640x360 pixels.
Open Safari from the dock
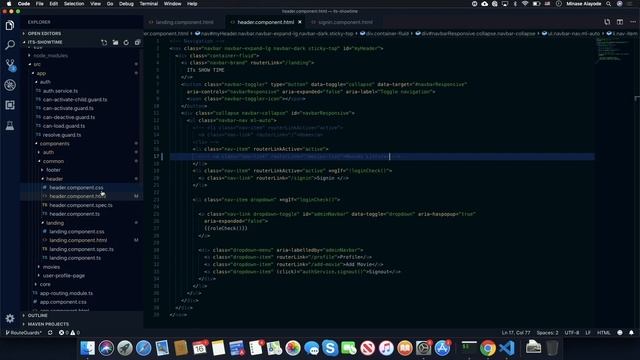(x=143, y=348)
